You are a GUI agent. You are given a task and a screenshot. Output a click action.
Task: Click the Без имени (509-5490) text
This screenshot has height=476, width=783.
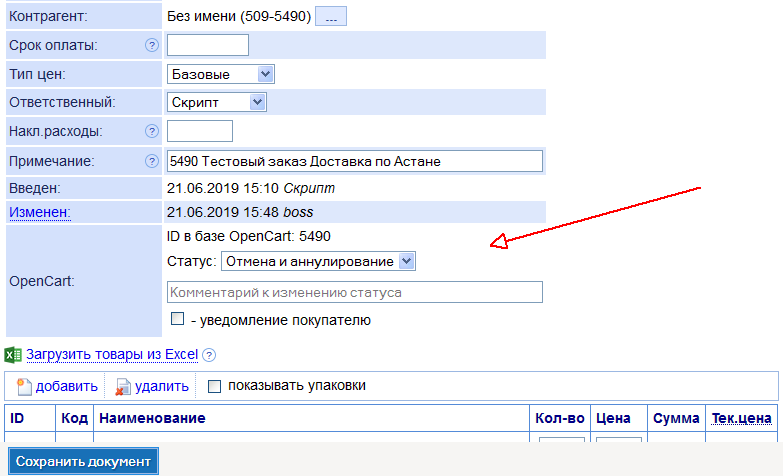[x=239, y=16]
